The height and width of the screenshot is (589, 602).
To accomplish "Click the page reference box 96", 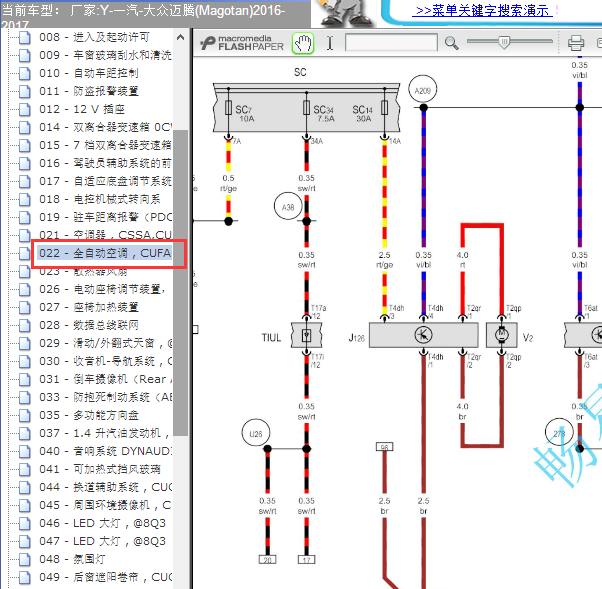I will pos(384,447).
